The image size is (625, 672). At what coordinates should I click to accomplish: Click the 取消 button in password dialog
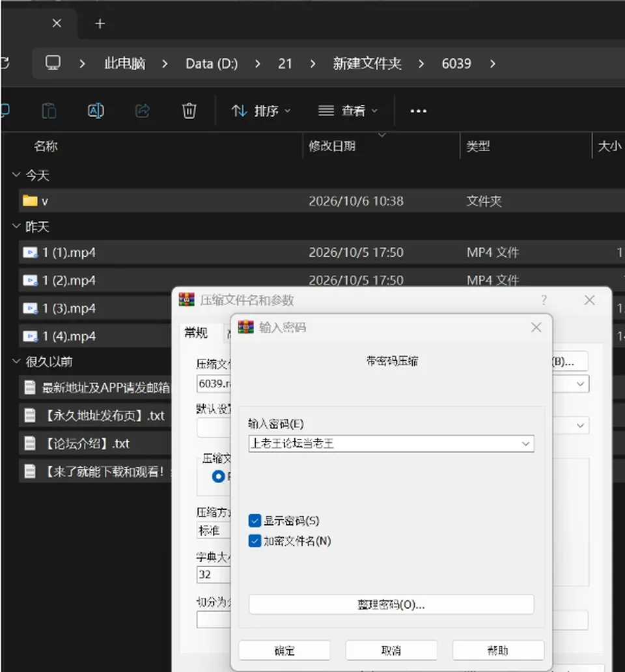pos(391,651)
